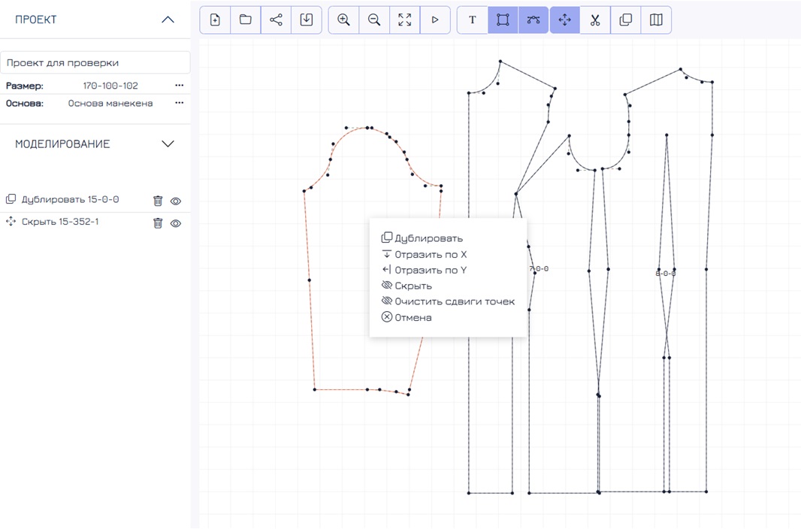Select the text tool T icon

click(473, 20)
